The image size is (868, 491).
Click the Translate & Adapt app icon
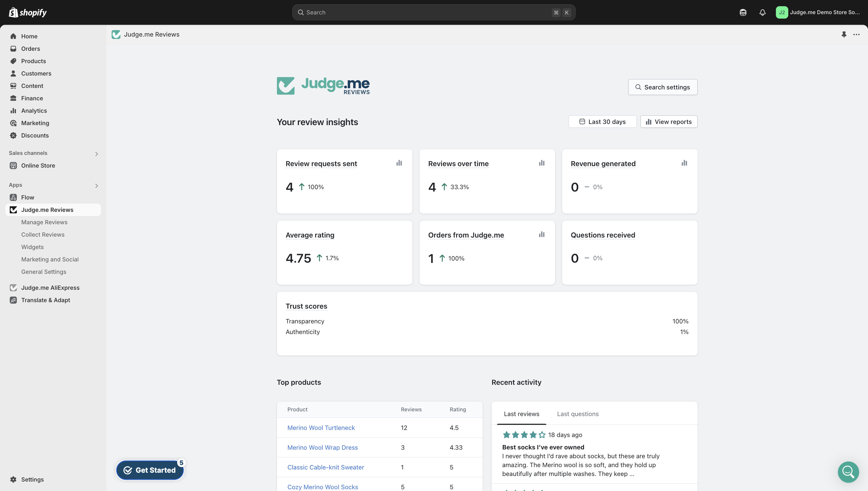pos(13,300)
